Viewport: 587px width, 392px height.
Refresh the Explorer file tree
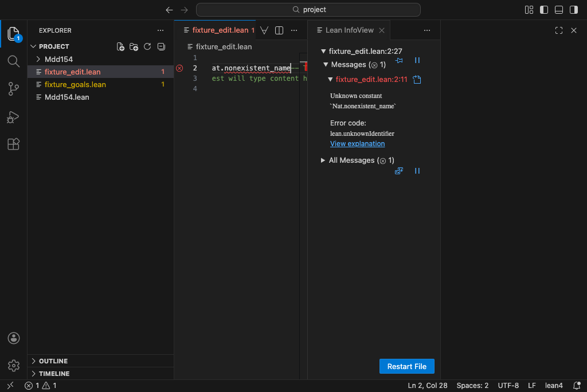[147, 46]
